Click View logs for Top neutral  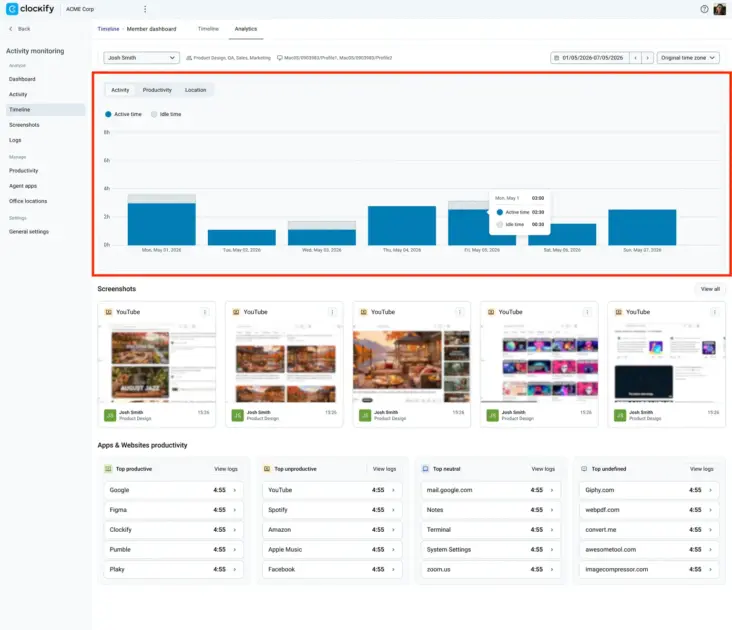(x=543, y=469)
